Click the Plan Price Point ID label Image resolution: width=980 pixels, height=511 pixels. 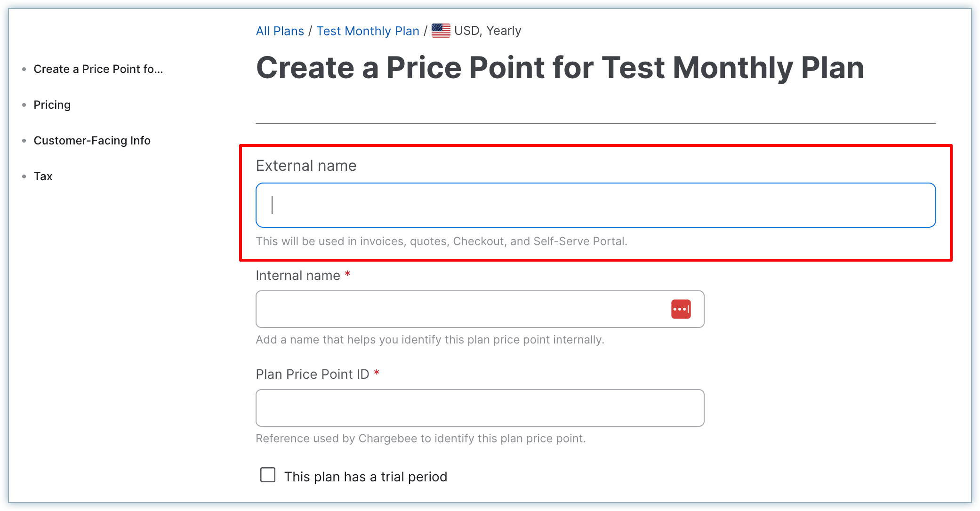[312, 374]
